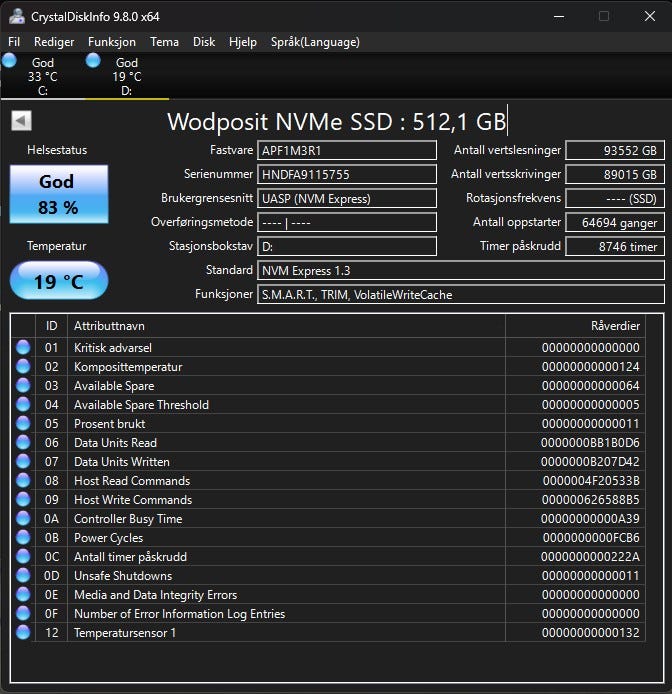The image size is (672, 694).
Task: Open the Språk(Language) menu
Action: tap(315, 42)
